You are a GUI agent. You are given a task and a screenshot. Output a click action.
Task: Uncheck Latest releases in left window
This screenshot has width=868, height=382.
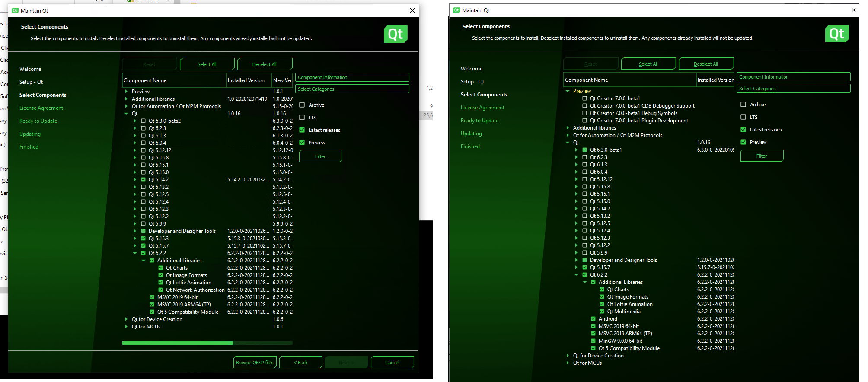click(302, 130)
